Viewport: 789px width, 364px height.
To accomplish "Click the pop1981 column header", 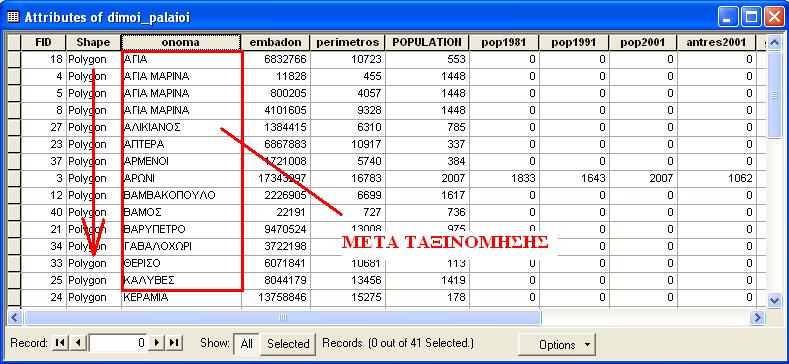I will 504,42.
